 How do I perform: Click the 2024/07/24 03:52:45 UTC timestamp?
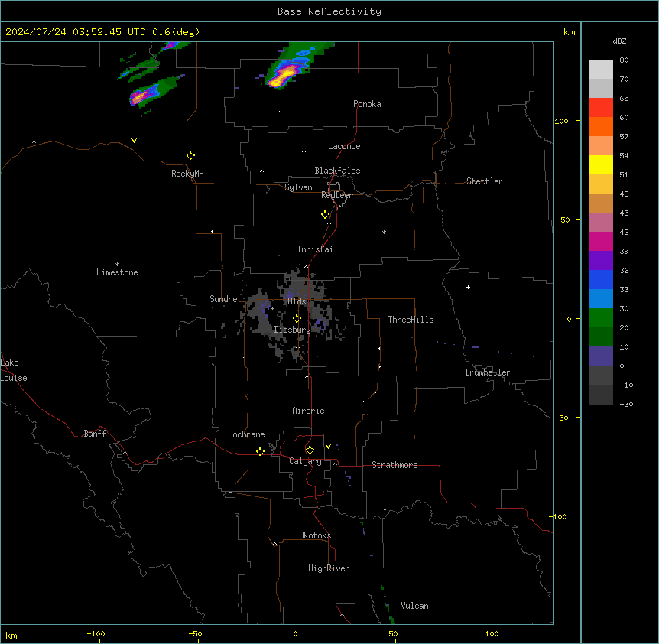tap(76, 32)
